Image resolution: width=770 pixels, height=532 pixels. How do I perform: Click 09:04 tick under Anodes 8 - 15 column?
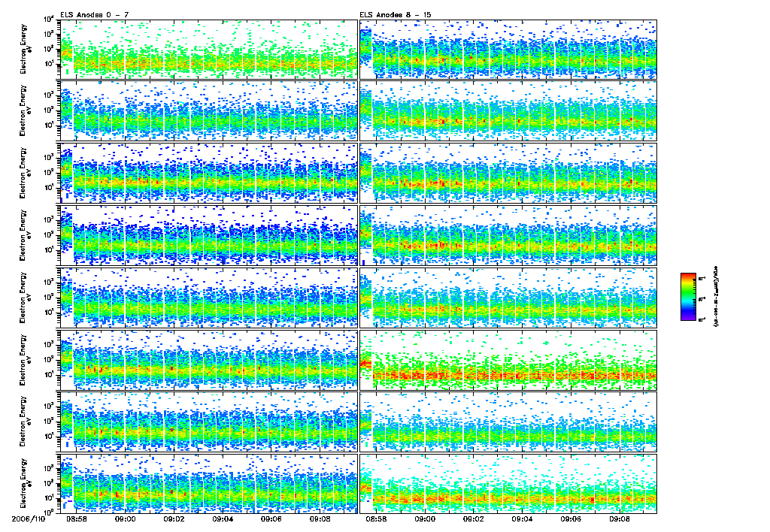[522, 518]
